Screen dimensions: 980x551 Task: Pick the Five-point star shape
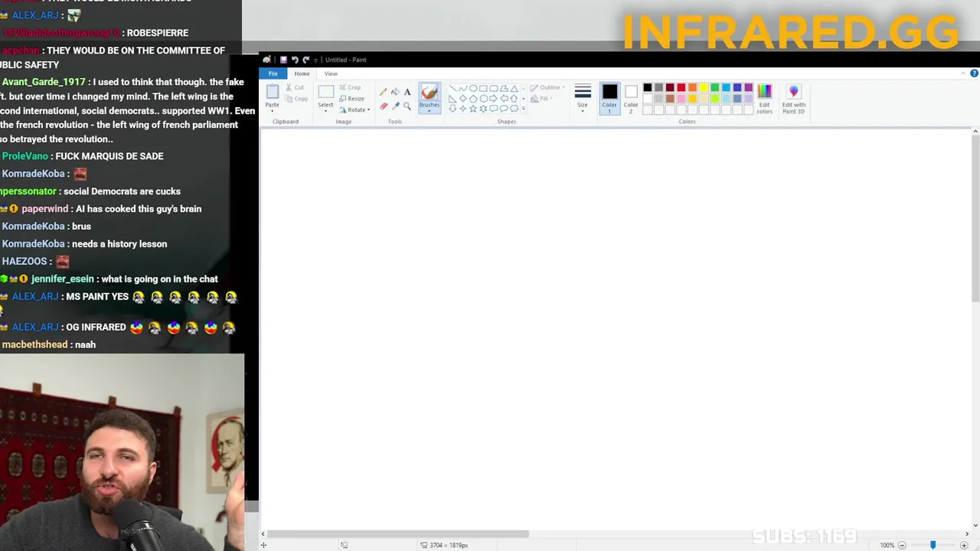(473, 109)
